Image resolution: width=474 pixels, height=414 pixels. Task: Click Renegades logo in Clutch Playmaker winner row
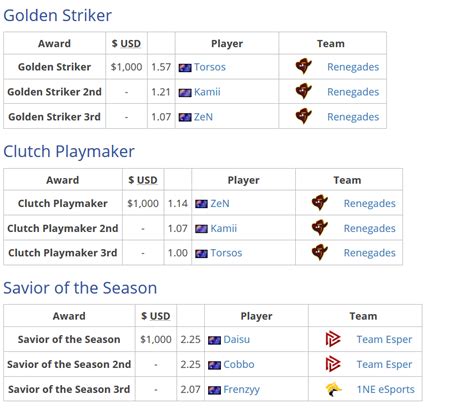(x=320, y=203)
